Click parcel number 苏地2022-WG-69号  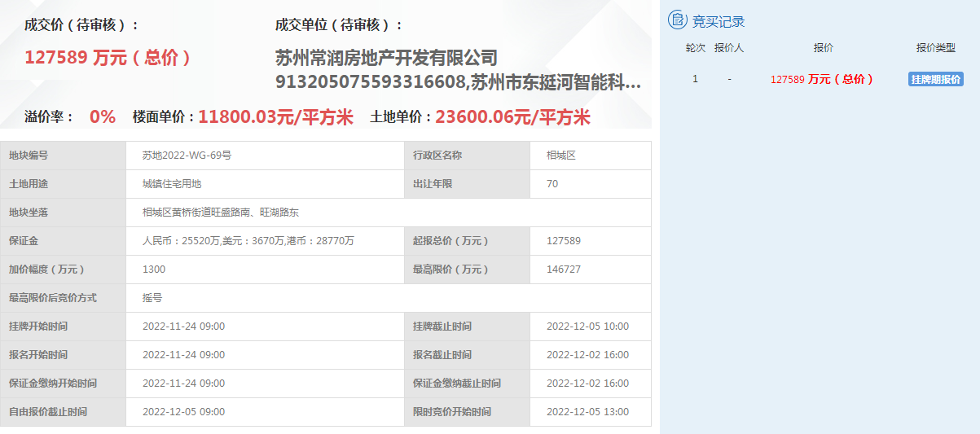pos(187,156)
